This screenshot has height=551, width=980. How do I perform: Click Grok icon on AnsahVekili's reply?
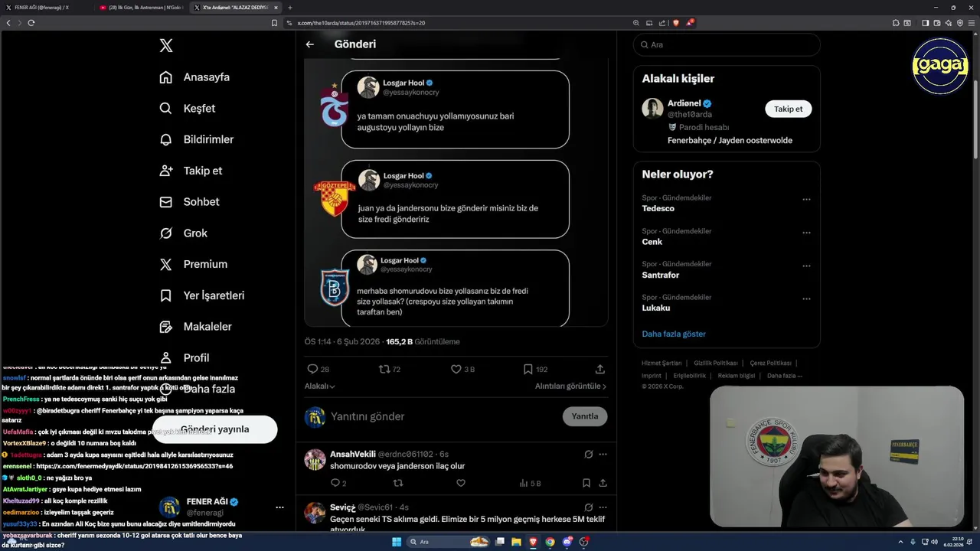(588, 455)
